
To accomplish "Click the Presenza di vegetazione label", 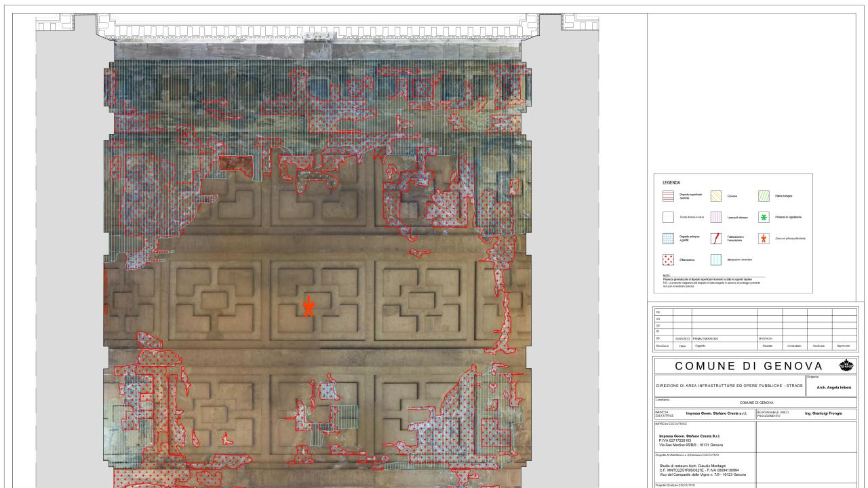I will coord(788,217).
